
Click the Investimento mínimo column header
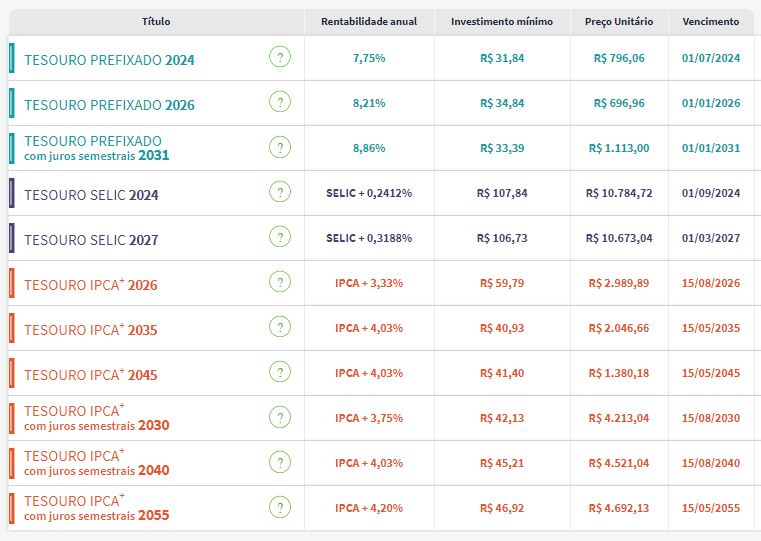click(x=502, y=21)
